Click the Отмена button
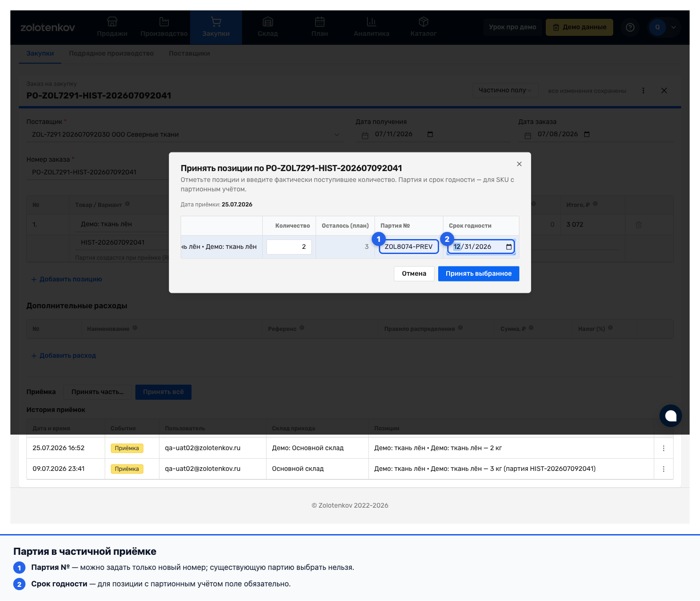The image size is (700, 601). tap(414, 274)
